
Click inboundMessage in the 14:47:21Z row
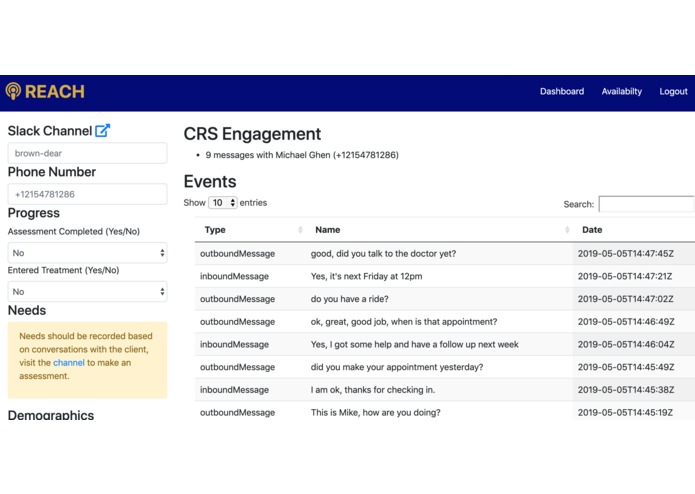[234, 276]
